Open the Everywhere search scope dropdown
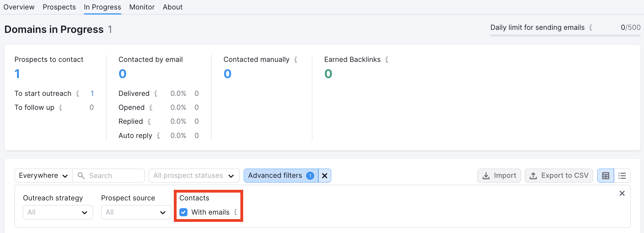644x233 pixels. coord(43,176)
